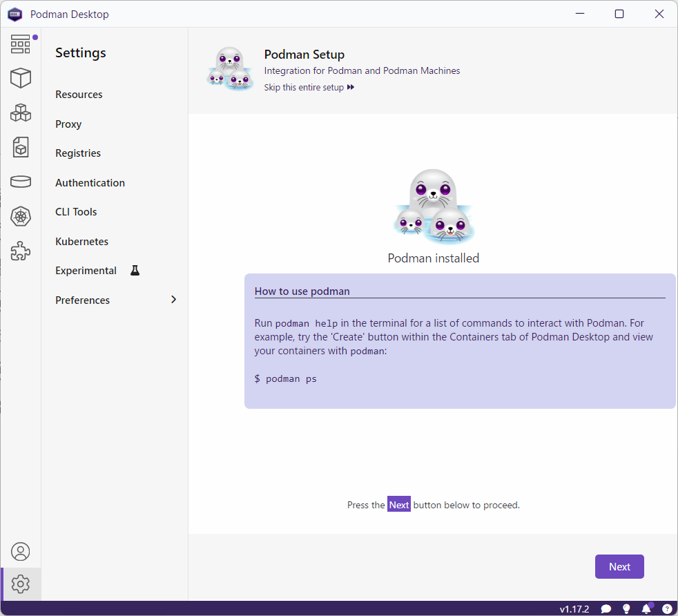Click the Settings gear icon in sidebar
678x616 pixels.
(21, 584)
